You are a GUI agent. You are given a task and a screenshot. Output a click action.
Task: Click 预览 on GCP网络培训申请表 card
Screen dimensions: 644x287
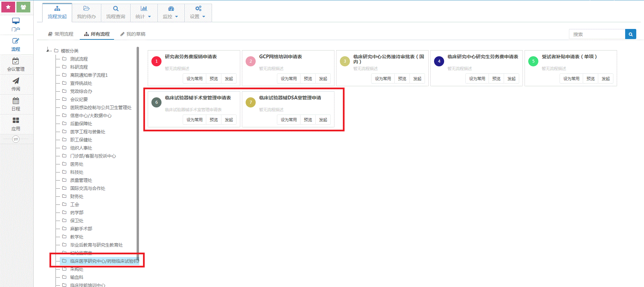click(308, 78)
